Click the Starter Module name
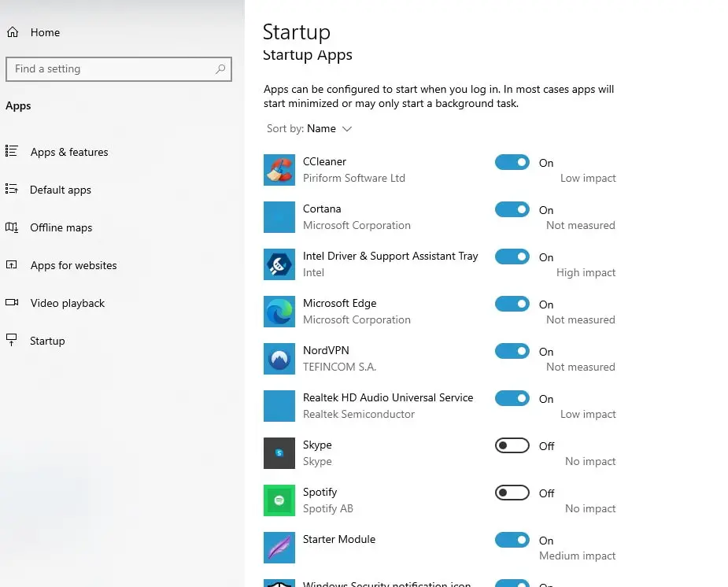The width and height of the screenshot is (728, 587). [339, 539]
